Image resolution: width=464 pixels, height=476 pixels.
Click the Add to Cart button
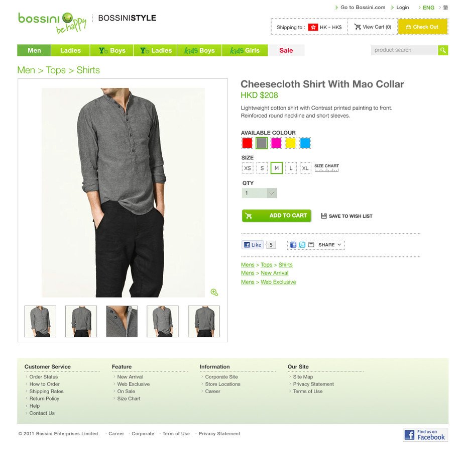tap(277, 216)
